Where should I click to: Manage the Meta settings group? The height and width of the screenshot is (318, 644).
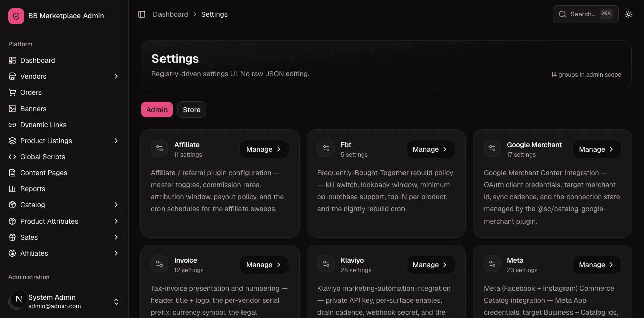point(597,265)
